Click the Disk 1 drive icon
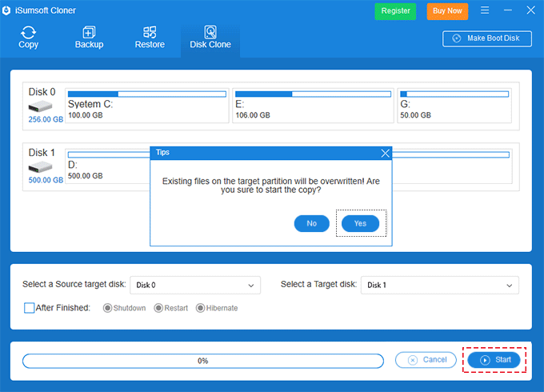Screen dimensions: 544x392 coord(40,167)
